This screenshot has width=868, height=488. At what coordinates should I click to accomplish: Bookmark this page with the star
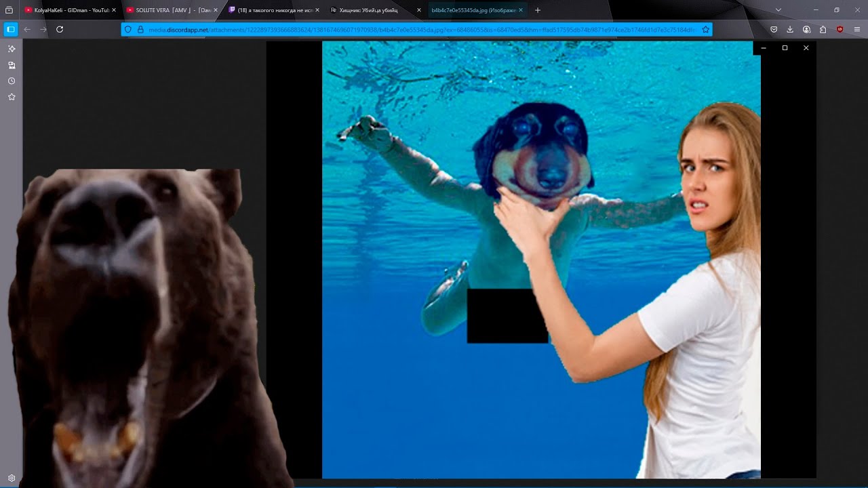[705, 30]
